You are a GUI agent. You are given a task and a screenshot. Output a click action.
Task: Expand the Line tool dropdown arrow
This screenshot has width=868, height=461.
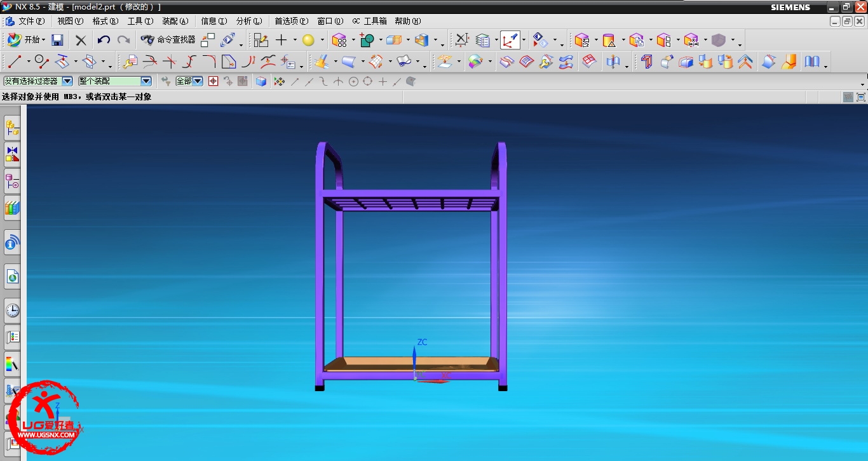coord(29,62)
